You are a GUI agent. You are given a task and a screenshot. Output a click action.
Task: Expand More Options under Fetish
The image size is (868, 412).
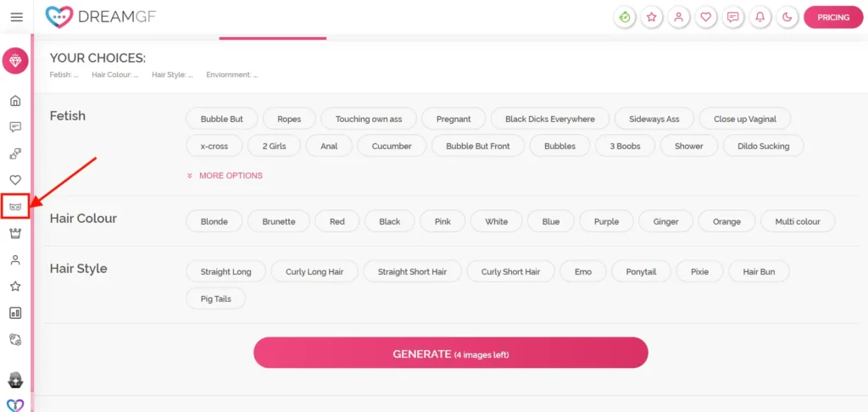231,175
